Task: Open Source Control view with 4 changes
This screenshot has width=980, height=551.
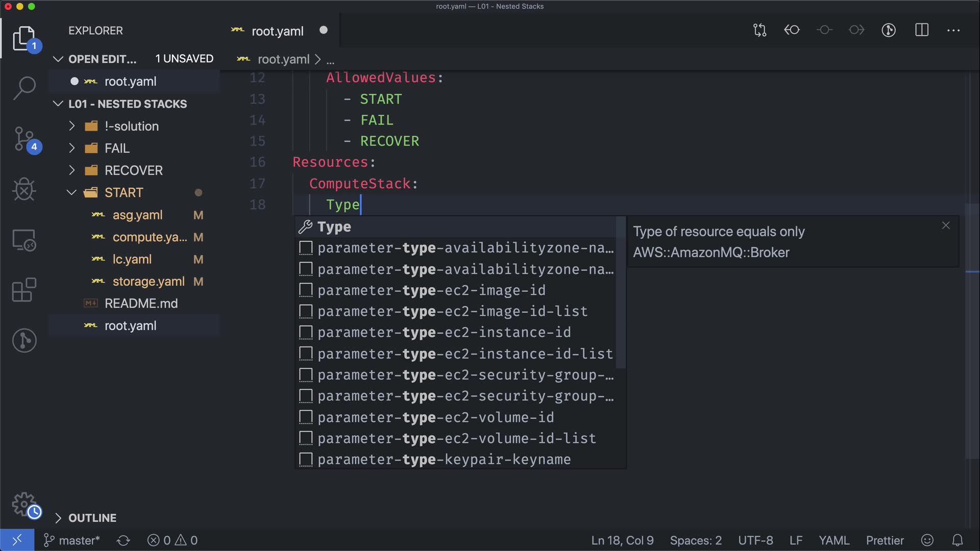Action: tap(24, 139)
